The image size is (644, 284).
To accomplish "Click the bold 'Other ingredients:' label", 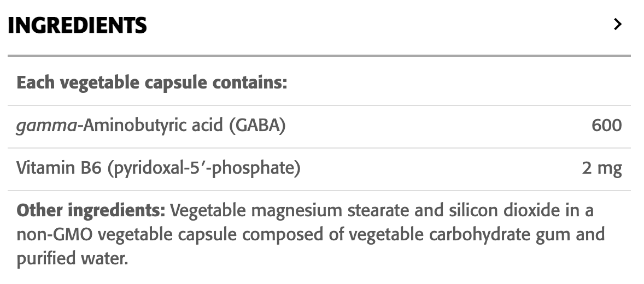I will [x=91, y=211].
